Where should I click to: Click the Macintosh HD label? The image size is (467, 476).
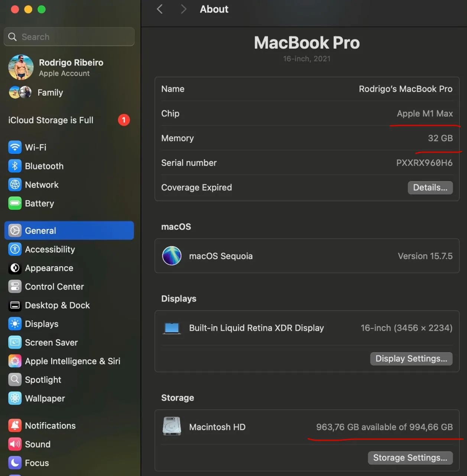pos(217,427)
